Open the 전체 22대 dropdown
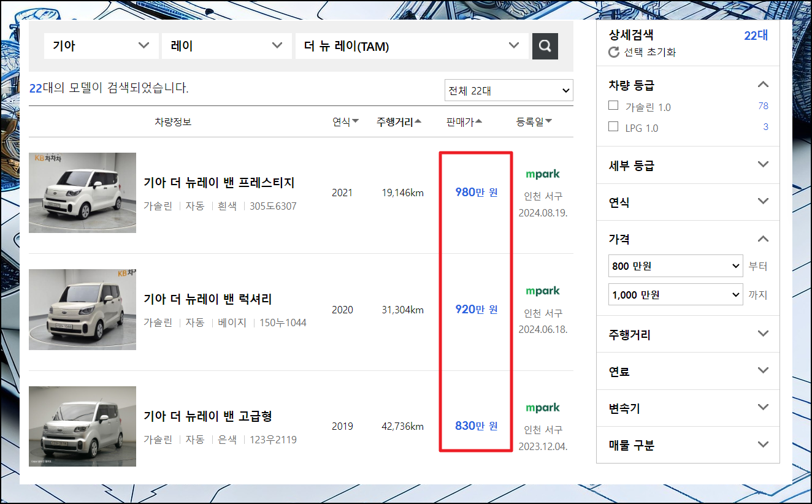 pos(508,91)
